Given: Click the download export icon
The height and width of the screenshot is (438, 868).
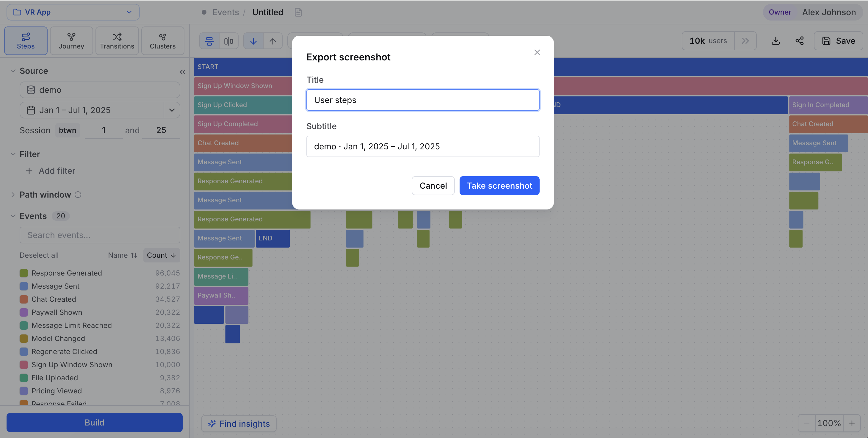Looking at the screenshot, I should [776, 41].
